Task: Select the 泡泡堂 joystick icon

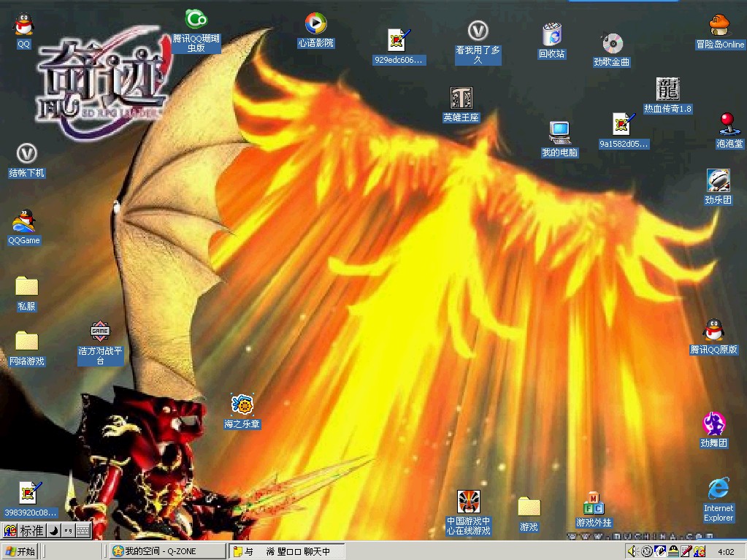Action: pos(727,123)
